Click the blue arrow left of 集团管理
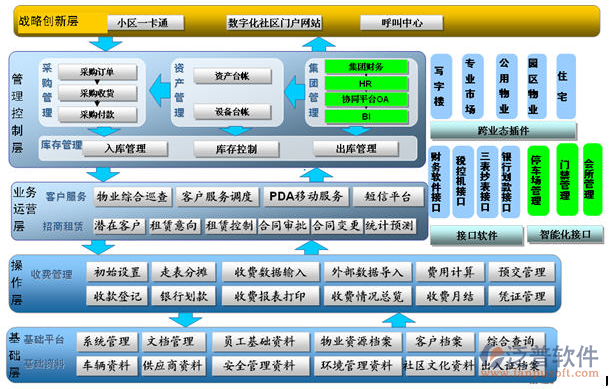 pyautogui.click(x=295, y=92)
